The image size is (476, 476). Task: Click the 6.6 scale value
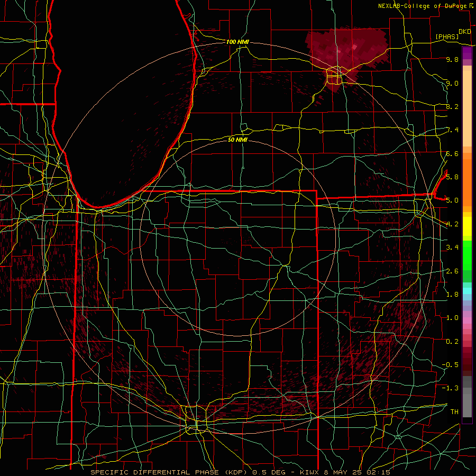452,153
